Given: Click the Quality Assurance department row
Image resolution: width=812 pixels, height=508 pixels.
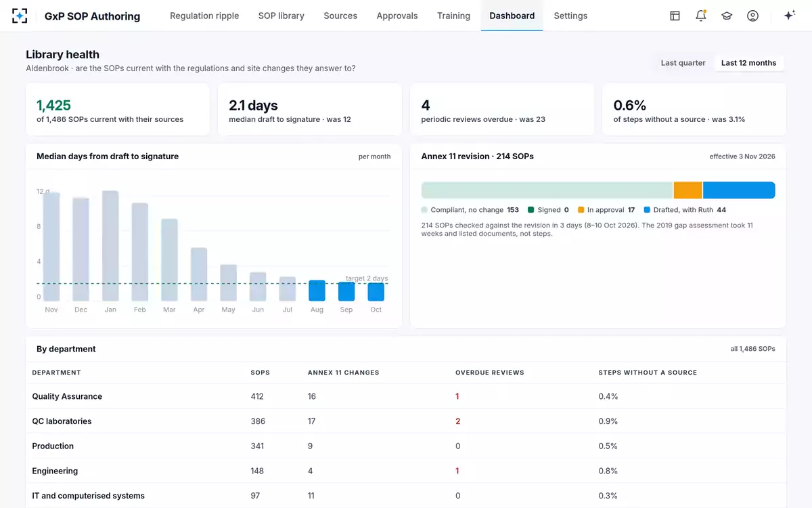Looking at the screenshot, I should coord(406,396).
